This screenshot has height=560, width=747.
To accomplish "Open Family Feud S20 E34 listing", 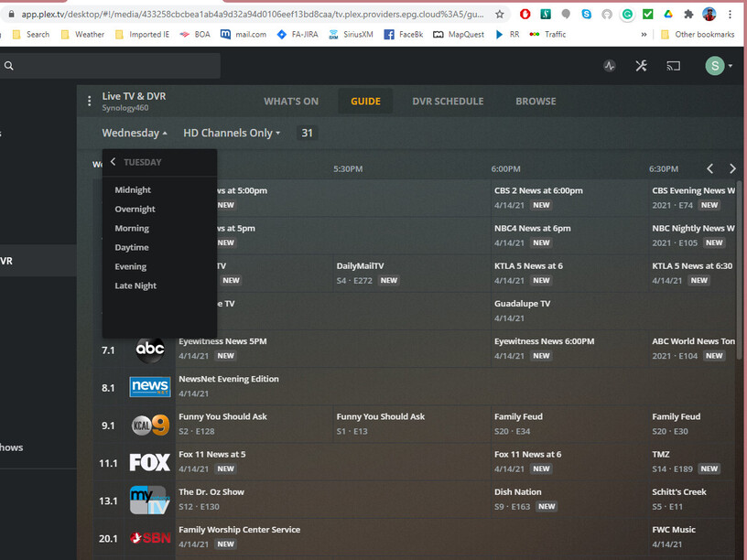I will coord(569,424).
